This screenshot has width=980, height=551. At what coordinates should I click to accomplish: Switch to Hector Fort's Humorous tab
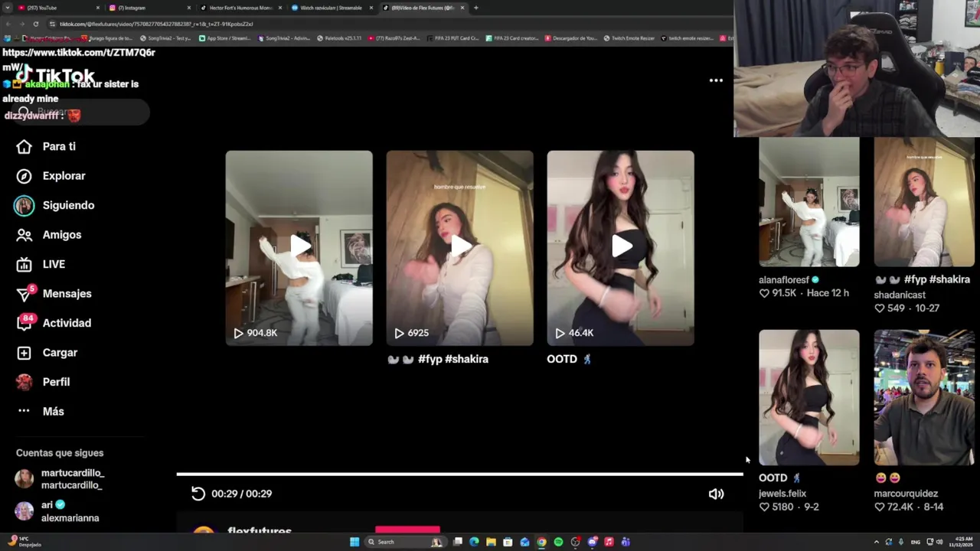pos(240,8)
